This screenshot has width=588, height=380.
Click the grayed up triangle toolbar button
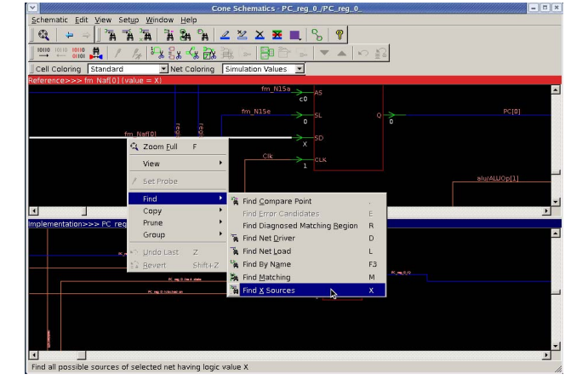click(341, 53)
